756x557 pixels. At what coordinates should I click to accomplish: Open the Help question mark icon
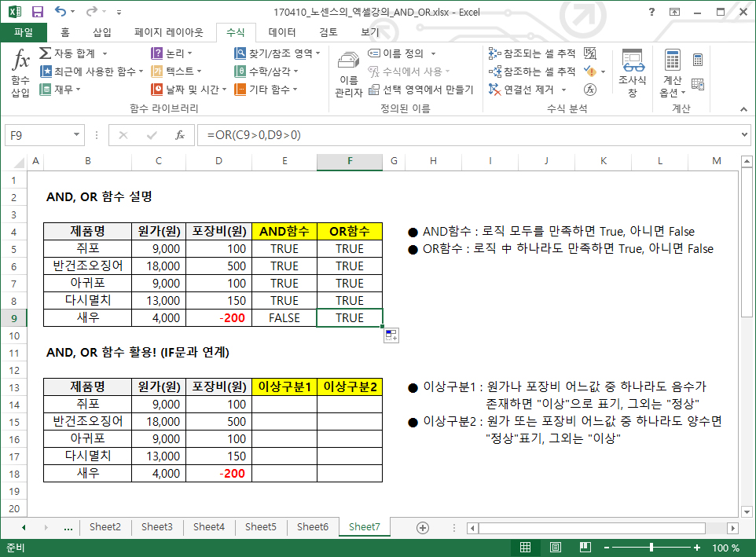[x=651, y=12]
